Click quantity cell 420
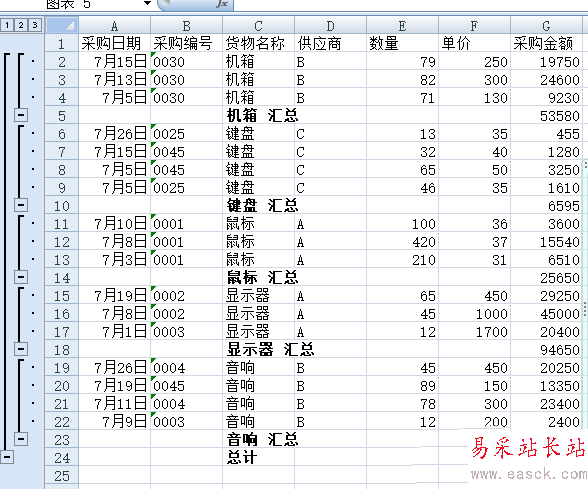This screenshot has width=588, height=489. coord(402,242)
